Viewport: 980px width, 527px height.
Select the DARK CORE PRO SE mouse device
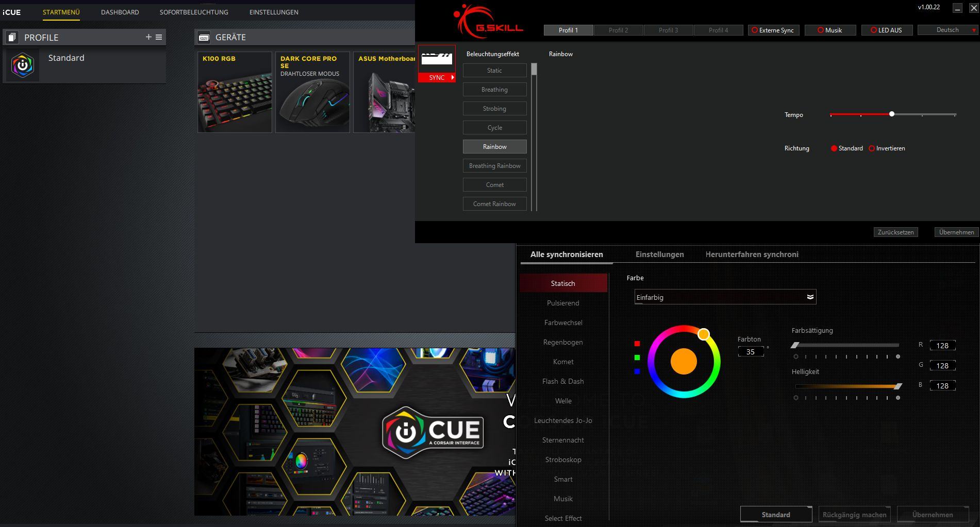(x=312, y=92)
